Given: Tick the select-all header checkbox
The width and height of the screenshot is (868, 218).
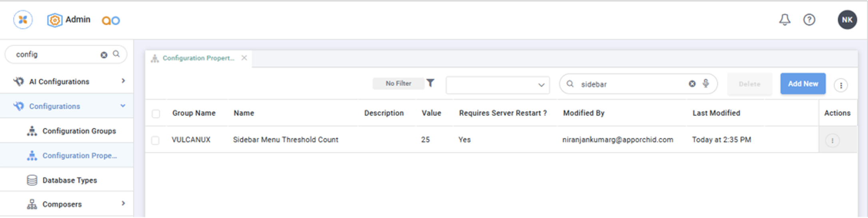Looking at the screenshot, I should pos(156,114).
